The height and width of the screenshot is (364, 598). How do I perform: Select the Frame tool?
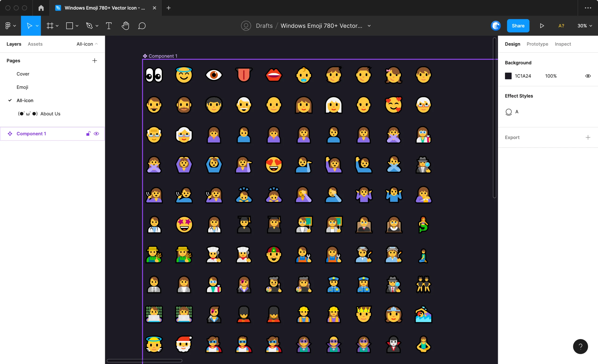(50, 26)
